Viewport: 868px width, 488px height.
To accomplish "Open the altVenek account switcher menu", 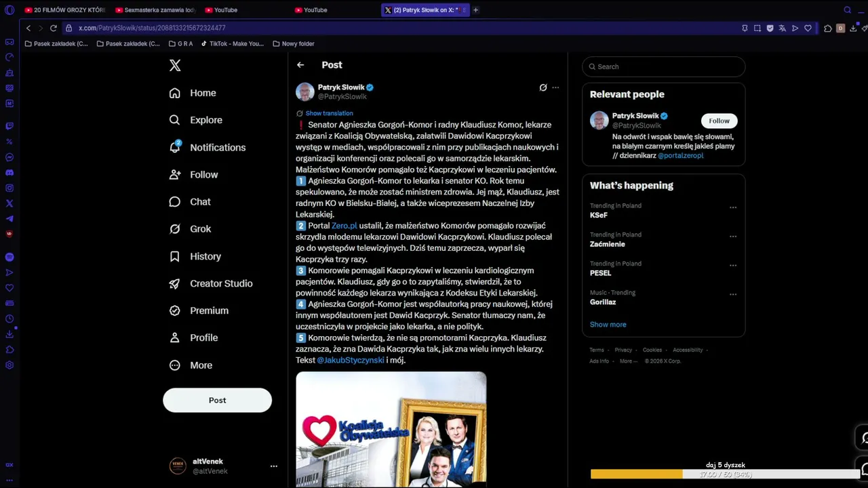I will (274, 466).
